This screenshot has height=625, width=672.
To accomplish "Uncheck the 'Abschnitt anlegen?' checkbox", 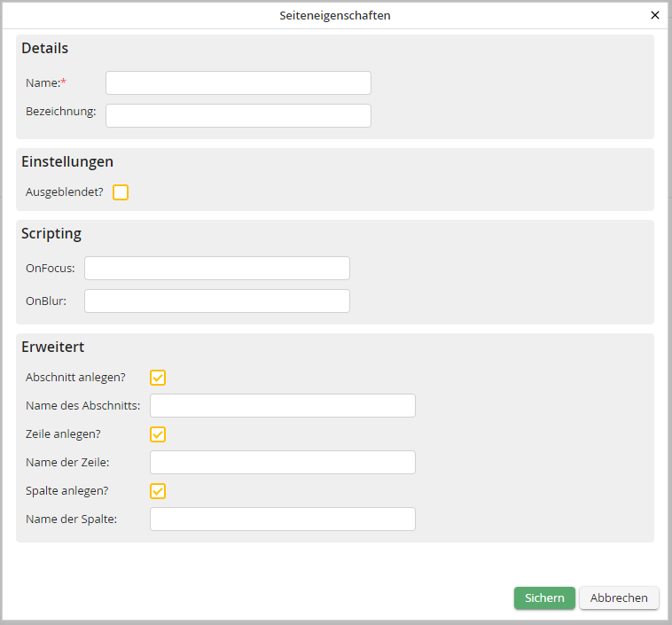I will tap(158, 378).
